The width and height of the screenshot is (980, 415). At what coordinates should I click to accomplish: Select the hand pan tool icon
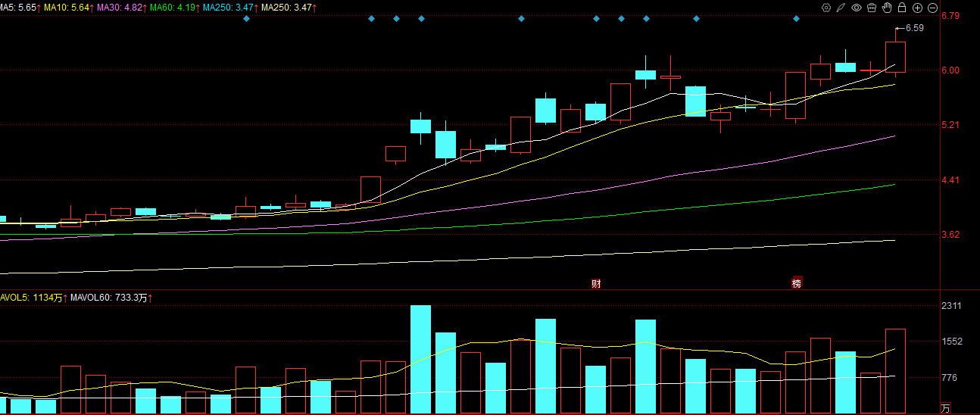(x=887, y=8)
